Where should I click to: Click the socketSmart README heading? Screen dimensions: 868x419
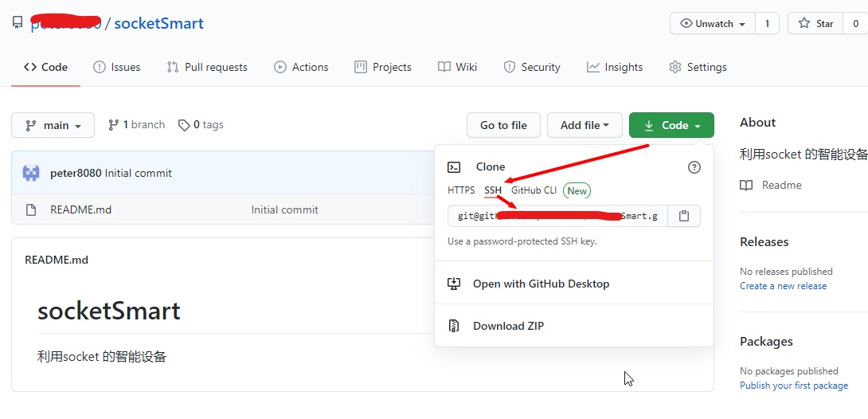coord(109,311)
